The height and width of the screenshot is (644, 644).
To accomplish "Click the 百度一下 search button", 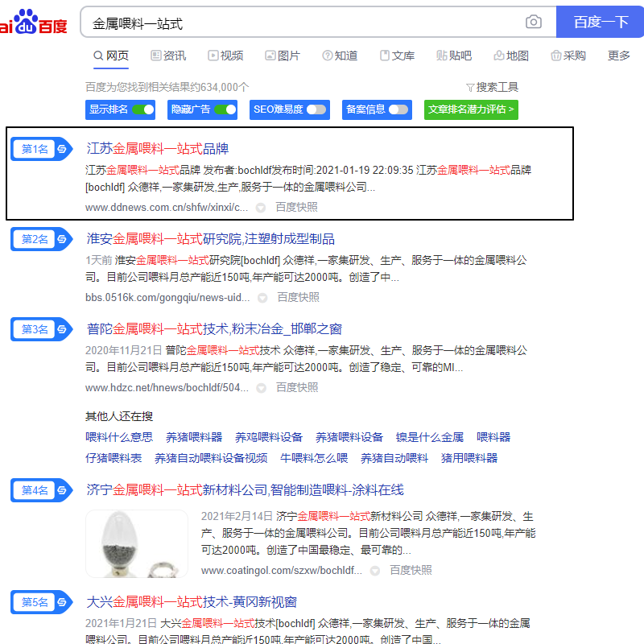I will [600, 22].
